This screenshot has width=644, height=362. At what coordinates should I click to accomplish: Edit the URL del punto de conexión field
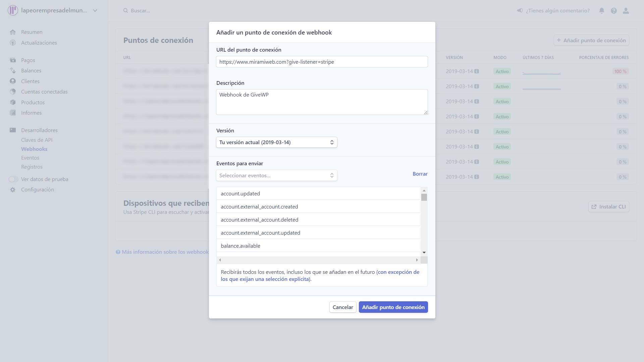tap(322, 62)
